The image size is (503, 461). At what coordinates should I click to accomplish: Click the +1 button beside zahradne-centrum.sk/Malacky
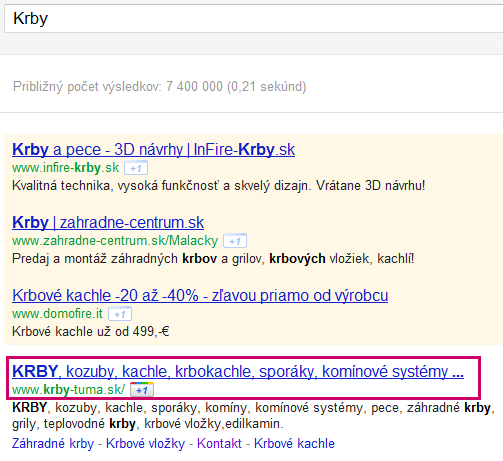coord(235,241)
